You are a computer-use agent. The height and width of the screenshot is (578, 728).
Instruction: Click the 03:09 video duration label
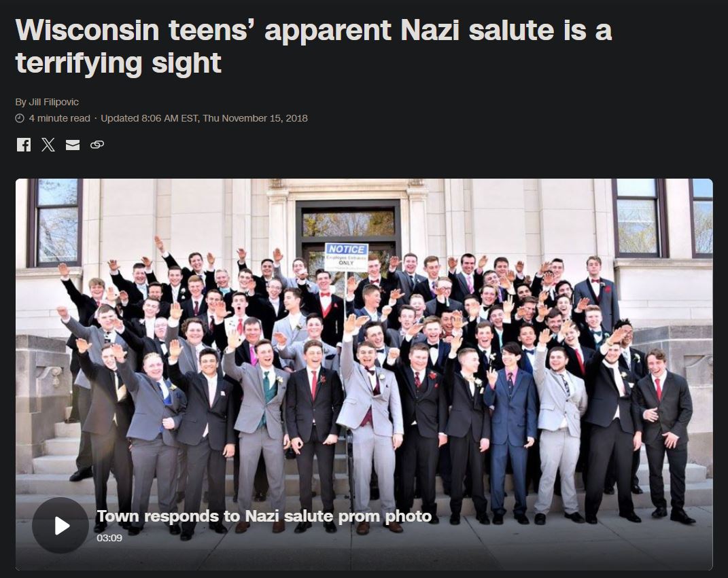(x=109, y=538)
